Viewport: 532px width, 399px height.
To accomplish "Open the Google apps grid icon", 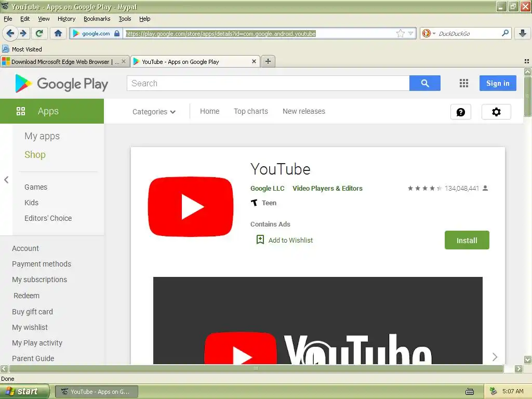I will point(464,83).
